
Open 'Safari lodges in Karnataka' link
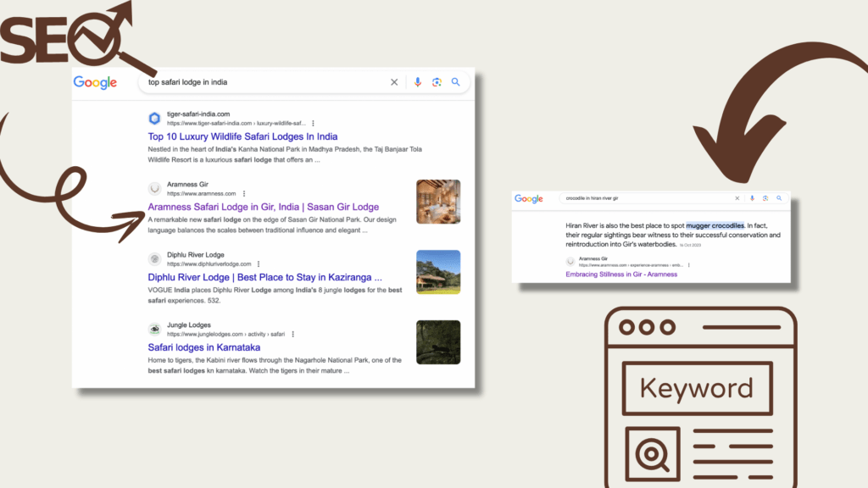[x=203, y=347]
